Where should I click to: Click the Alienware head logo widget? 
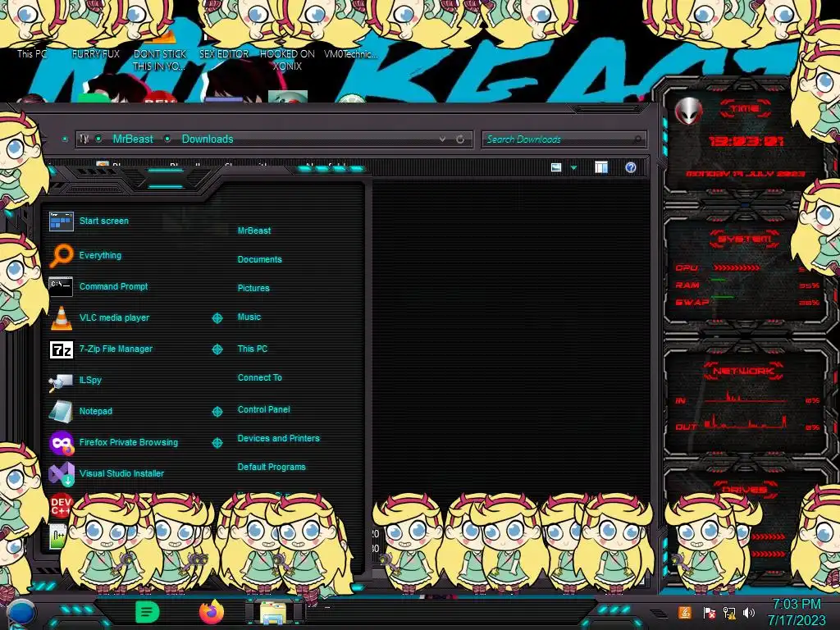tap(688, 112)
